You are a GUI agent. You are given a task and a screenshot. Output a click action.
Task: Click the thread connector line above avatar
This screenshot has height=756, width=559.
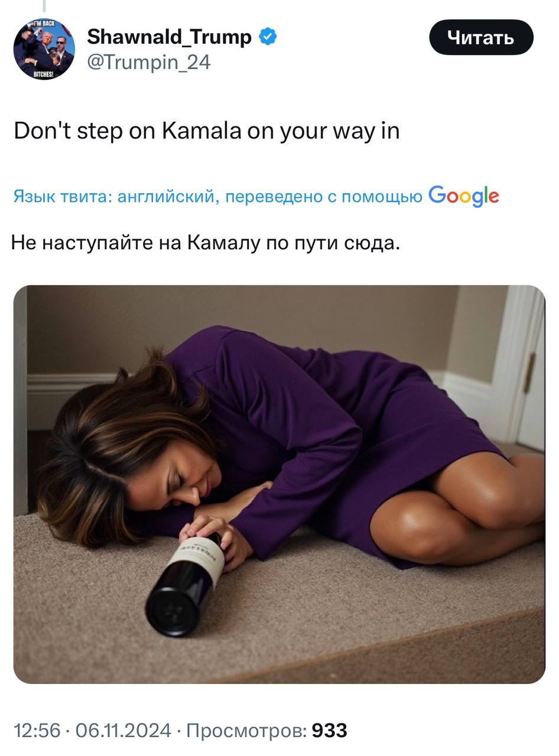[44, 6]
